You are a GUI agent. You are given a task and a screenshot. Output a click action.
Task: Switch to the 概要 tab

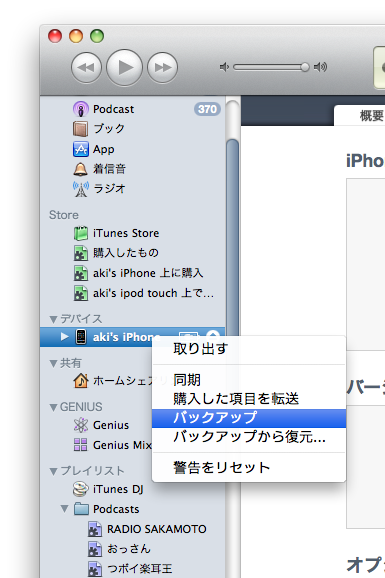371,116
